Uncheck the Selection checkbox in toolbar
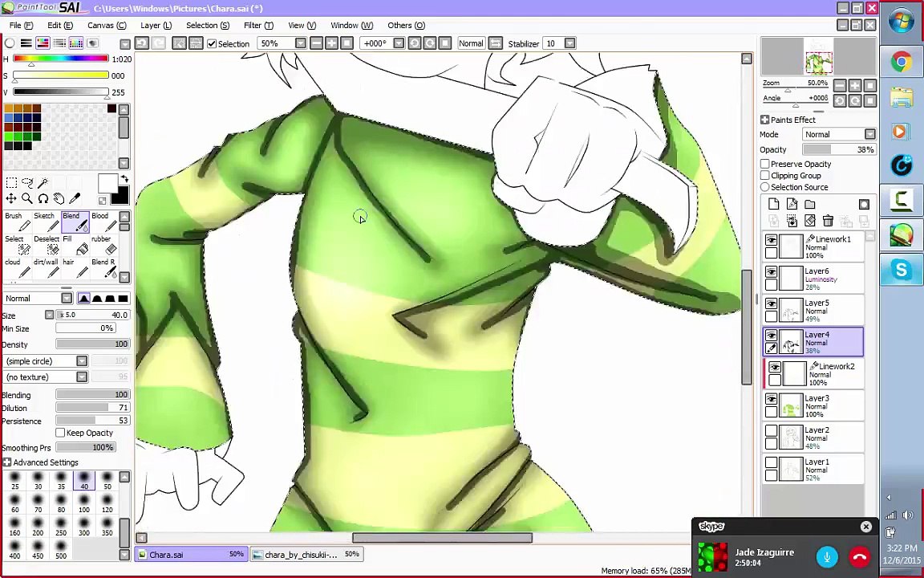This screenshot has height=578, width=924. [x=212, y=43]
